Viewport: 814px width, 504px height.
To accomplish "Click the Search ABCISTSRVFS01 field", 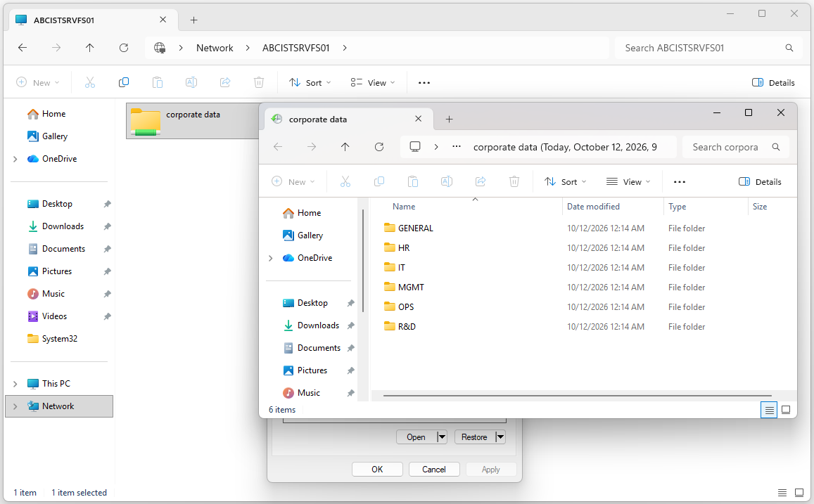I will click(x=709, y=48).
